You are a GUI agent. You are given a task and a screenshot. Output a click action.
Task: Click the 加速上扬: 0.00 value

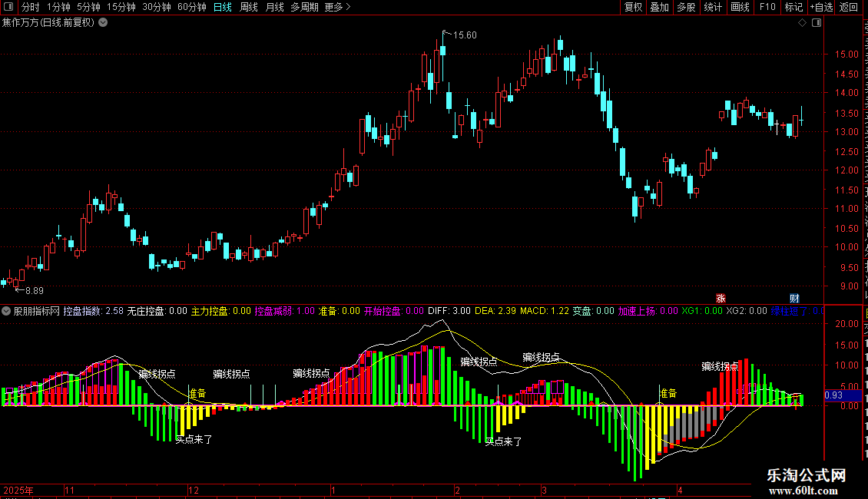tap(648, 311)
